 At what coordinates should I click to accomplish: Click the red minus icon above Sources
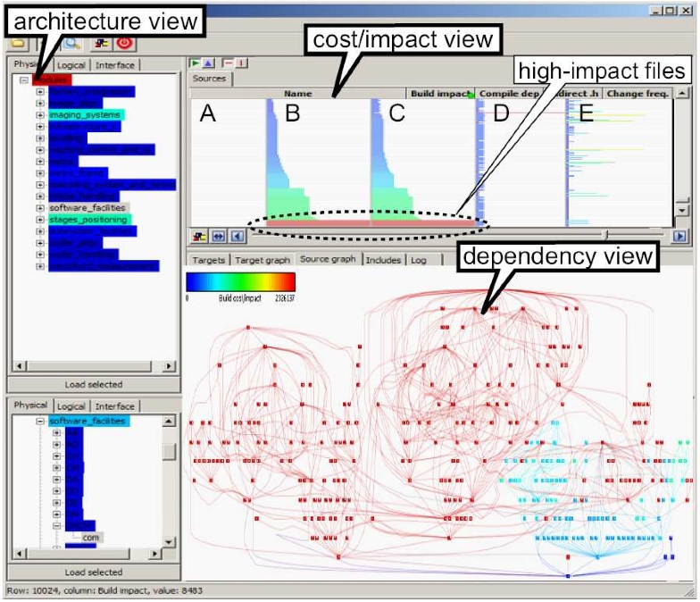pyautogui.click(x=228, y=63)
